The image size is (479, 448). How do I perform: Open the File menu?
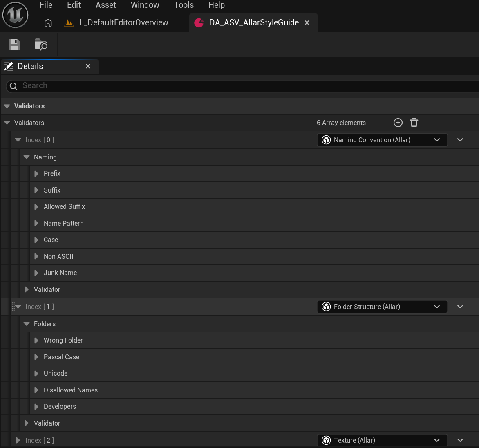46,5
